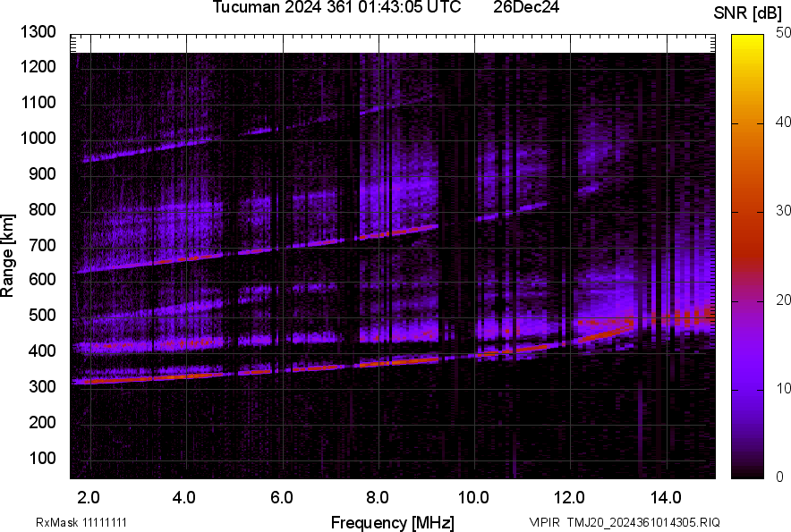Click the range tick label "800"
The width and height of the screenshot is (791, 532).
42,209
